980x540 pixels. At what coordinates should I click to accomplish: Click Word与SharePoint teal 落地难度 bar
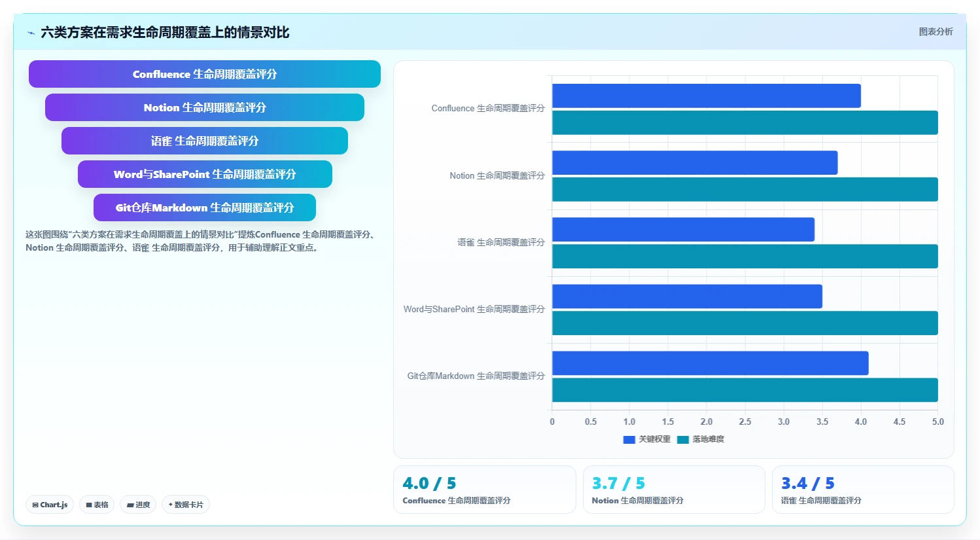[x=745, y=323]
